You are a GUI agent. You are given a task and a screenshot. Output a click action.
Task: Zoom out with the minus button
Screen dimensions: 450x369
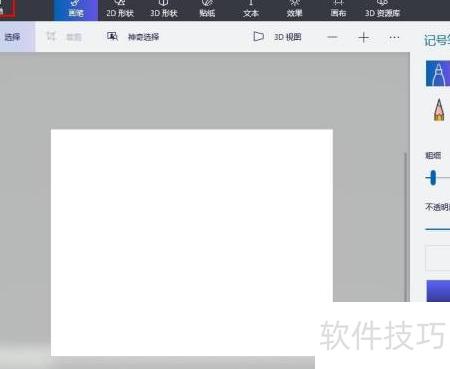(332, 37)
